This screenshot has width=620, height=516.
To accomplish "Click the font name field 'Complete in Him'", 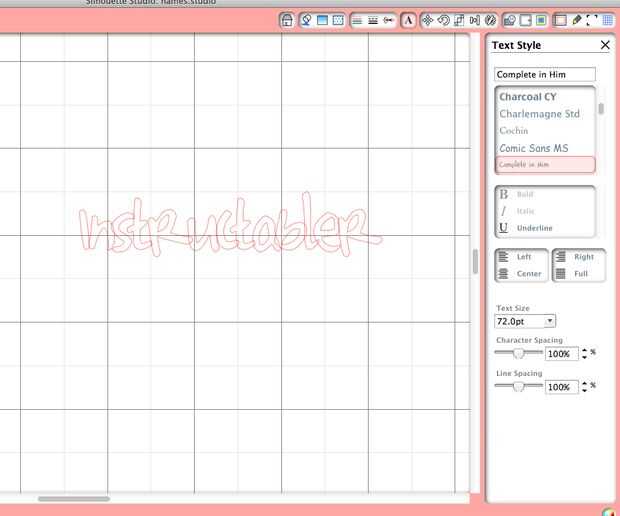I will coord(545,74).
